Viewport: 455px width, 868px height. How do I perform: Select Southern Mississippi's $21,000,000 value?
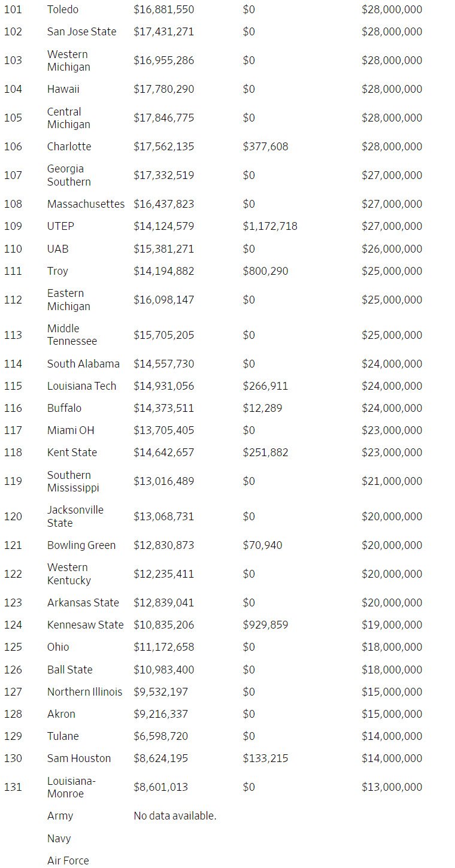[x=392, y=481]
